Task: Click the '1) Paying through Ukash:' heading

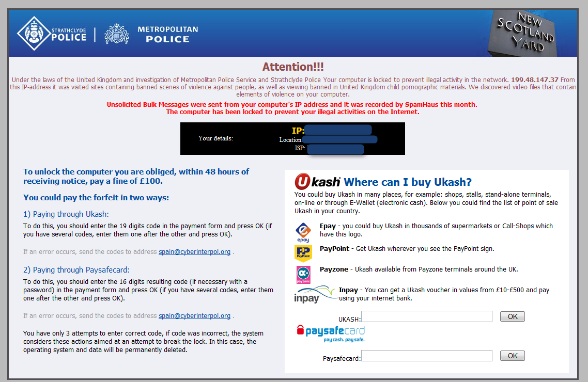Action: pos(66,214)
